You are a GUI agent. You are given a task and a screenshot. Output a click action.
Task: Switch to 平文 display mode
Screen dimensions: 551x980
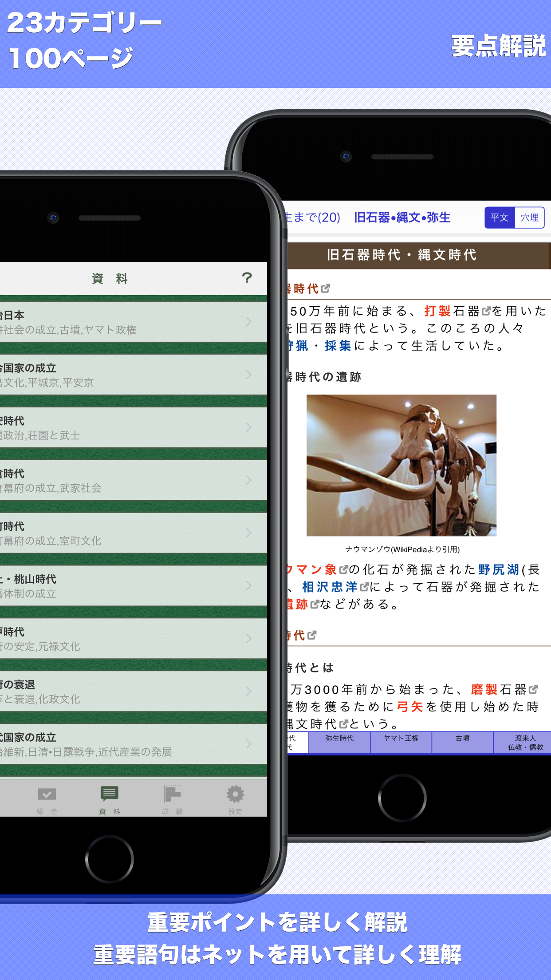500,217
